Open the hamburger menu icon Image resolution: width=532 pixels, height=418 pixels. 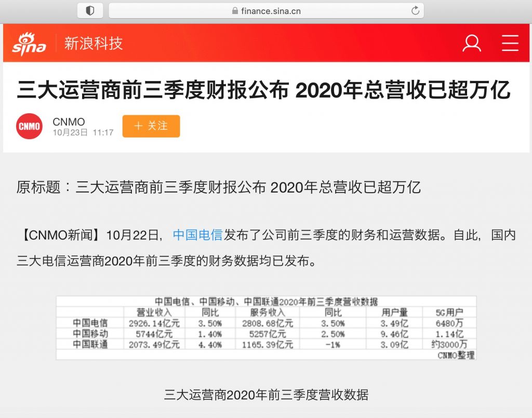pyautogui.click(x=510, y=43)
